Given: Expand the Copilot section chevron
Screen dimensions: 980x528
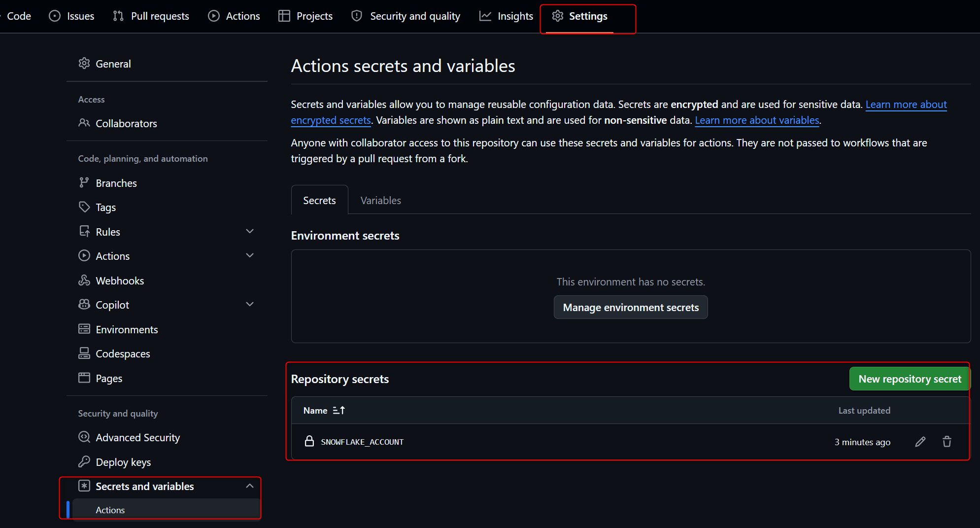Looking at the screenshot, I should tap(250, 304).
